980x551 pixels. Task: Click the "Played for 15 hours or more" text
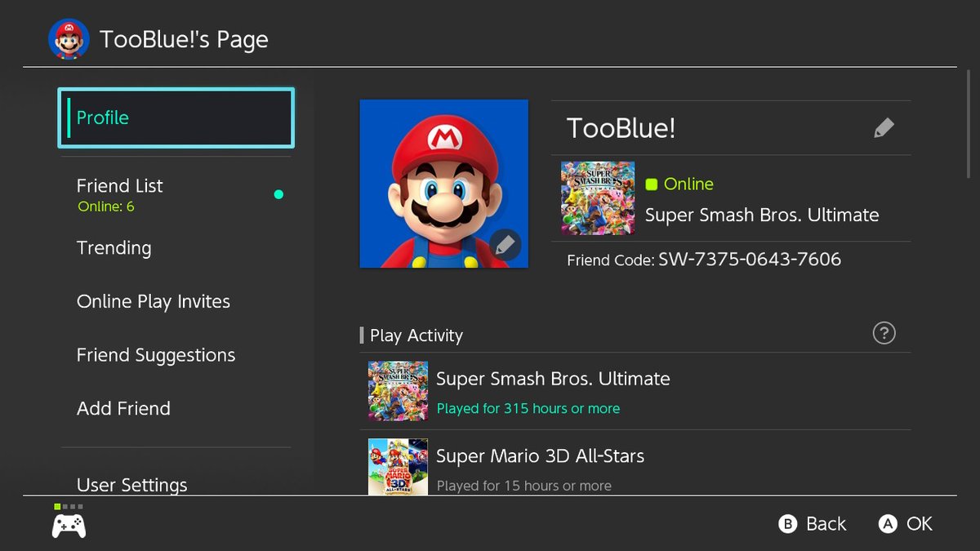pos(524,486)
